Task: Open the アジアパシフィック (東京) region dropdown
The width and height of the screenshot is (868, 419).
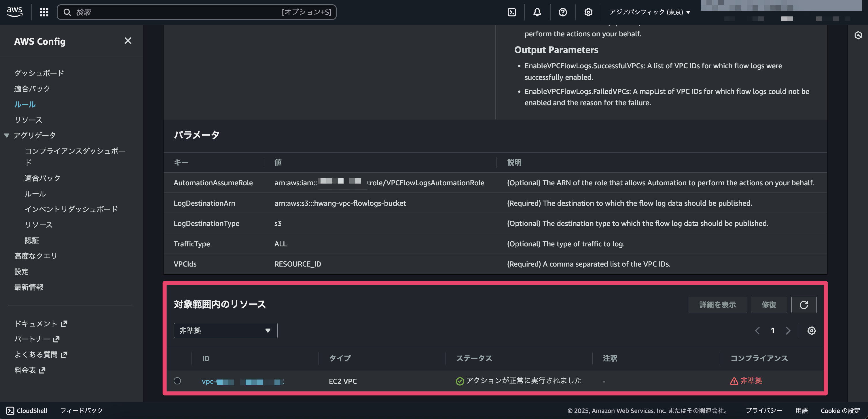Action: (650, 12)
